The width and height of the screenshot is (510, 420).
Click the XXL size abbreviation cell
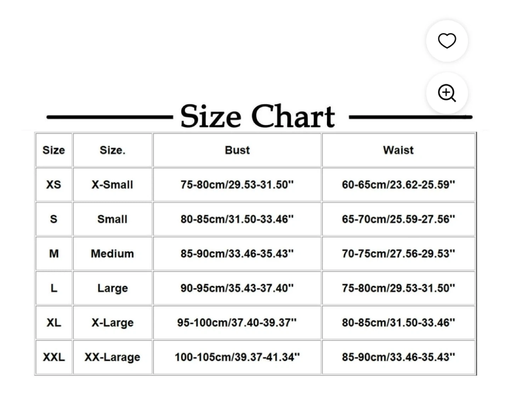click(53, 357)
